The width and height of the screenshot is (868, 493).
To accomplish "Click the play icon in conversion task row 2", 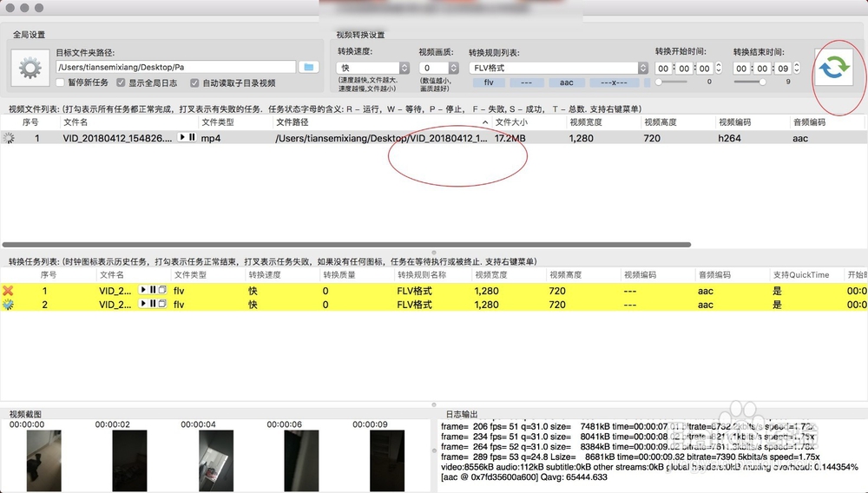I will [x=144, y=304].
